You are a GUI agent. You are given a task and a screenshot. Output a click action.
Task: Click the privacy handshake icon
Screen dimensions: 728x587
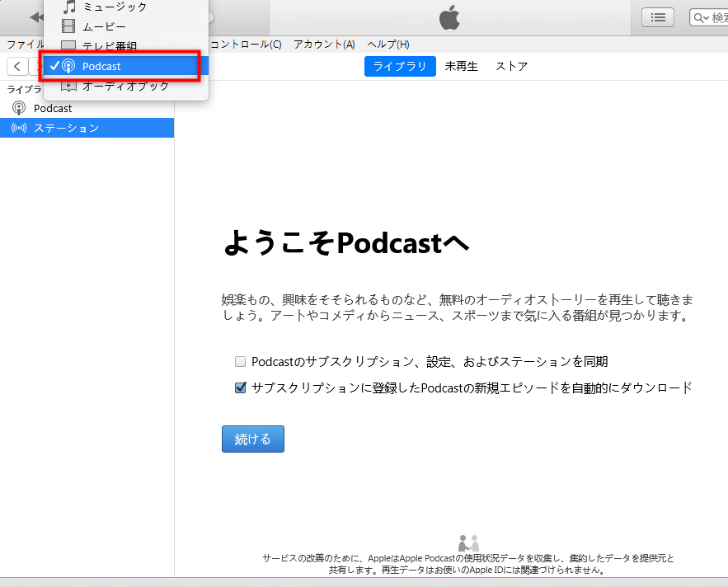(x=468, y=542)
